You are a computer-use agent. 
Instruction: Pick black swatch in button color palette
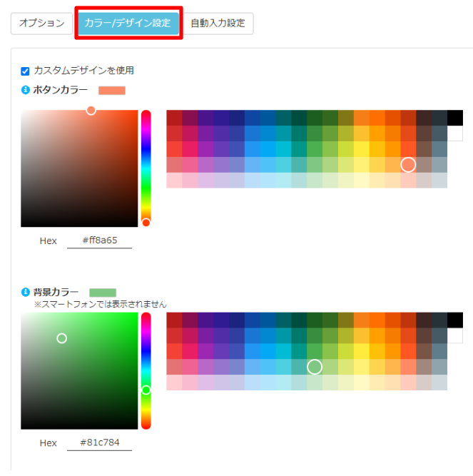[x=455, y=118]
